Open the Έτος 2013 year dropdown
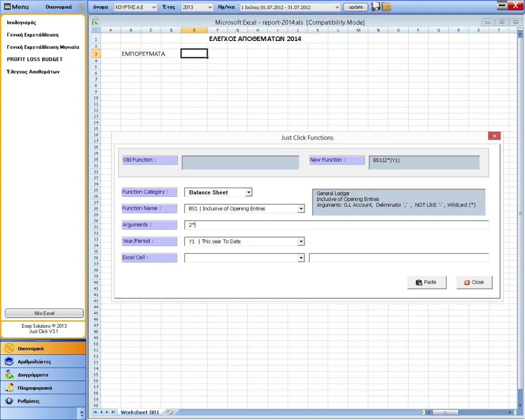Image resolution: width=525 pixels, height=420 pixels. pos(197,7)
